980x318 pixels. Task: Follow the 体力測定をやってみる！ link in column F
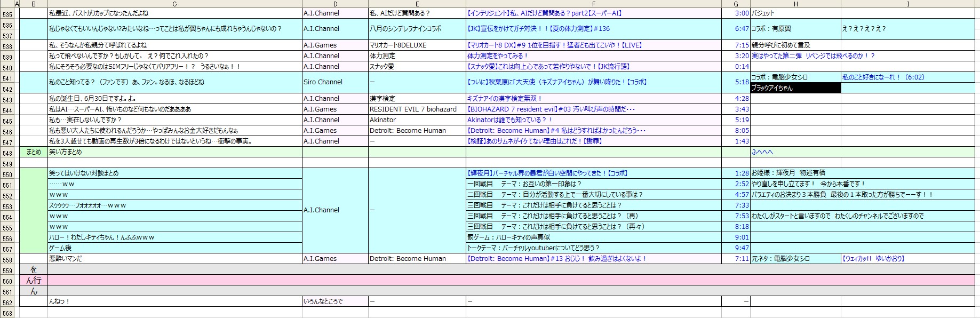tap(498, 56)
